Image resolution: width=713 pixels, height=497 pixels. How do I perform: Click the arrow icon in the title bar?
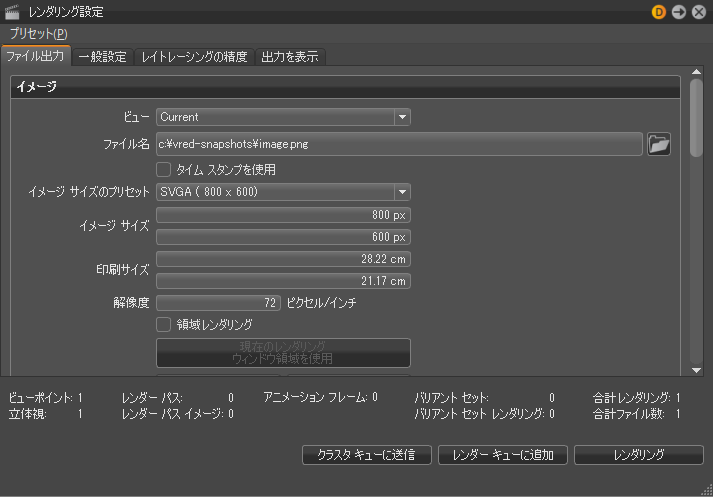(678, 12)
